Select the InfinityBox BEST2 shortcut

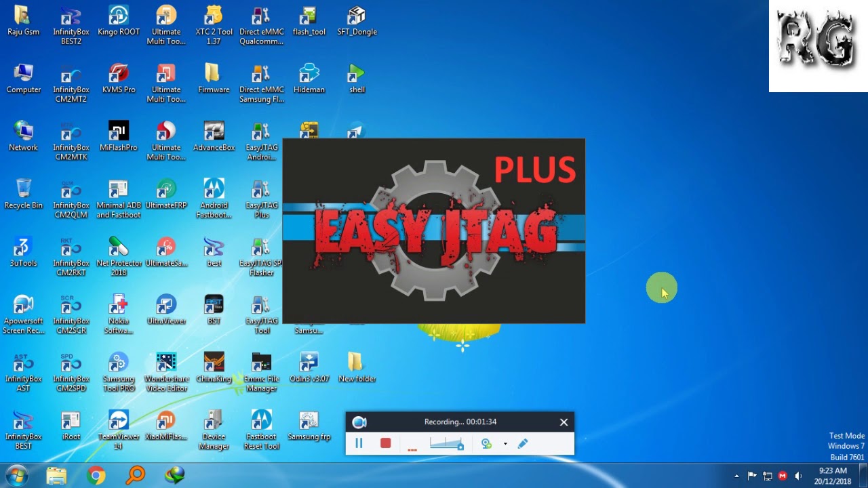[x=71, y=26]
